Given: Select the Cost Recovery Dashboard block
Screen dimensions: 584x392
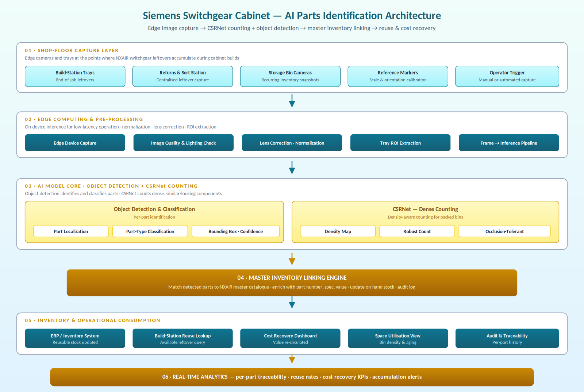Looking at the screenshot, I should pyautogui.click(x=290, y=338).
